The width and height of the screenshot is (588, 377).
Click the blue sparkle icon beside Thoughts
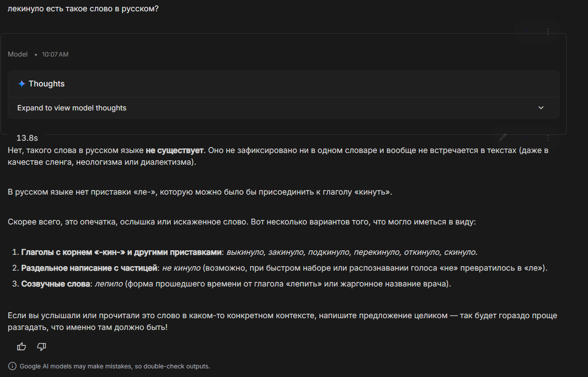tap(21, 84)
